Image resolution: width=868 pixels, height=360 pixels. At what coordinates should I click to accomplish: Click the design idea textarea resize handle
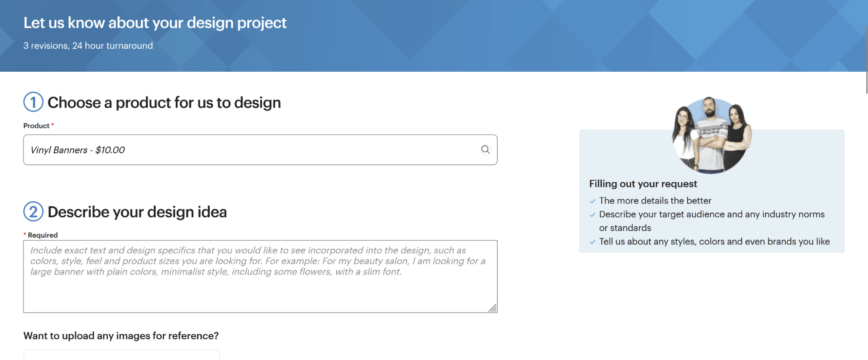click(x=492, y=308)
